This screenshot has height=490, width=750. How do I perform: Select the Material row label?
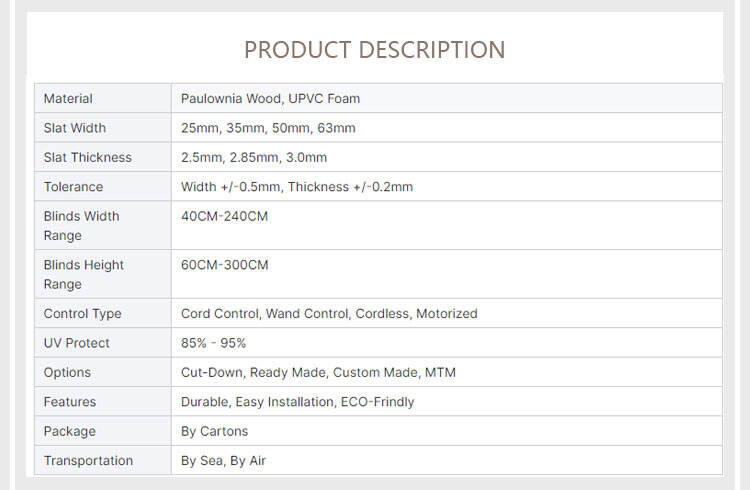(68, 99)
